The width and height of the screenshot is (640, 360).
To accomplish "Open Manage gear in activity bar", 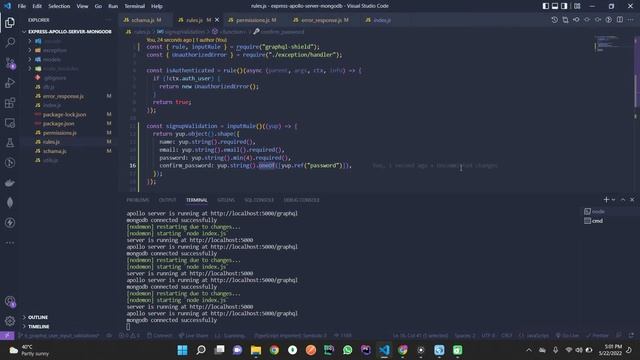I will pos(10,321).
